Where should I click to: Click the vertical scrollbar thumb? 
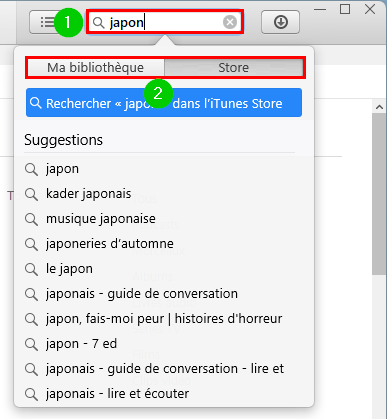[x=379, y=194]
